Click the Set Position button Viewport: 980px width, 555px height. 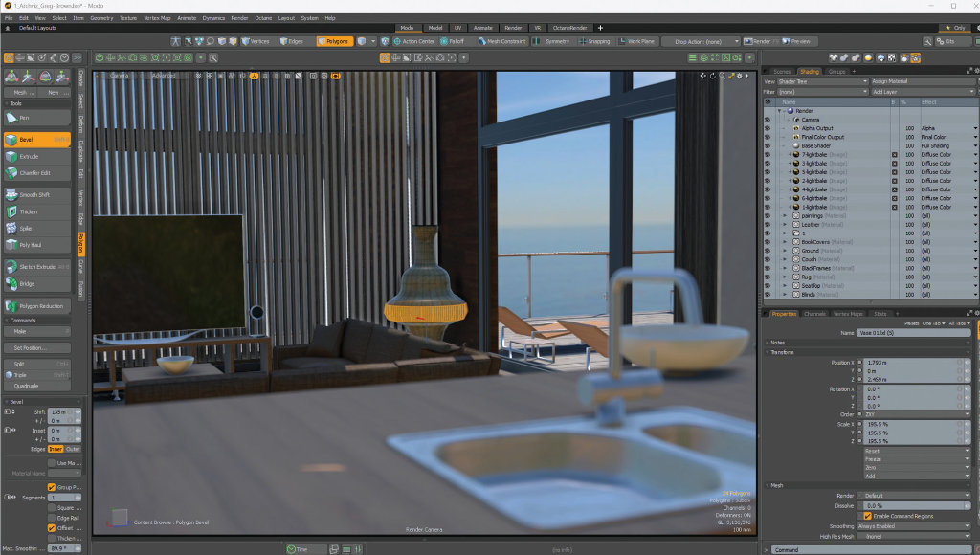click(37, 348)
